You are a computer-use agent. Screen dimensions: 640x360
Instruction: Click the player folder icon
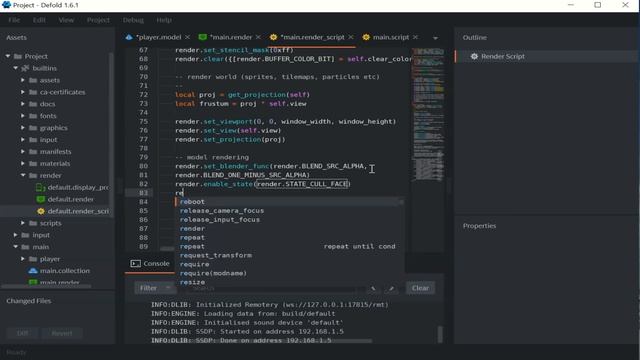coord(33,259)
